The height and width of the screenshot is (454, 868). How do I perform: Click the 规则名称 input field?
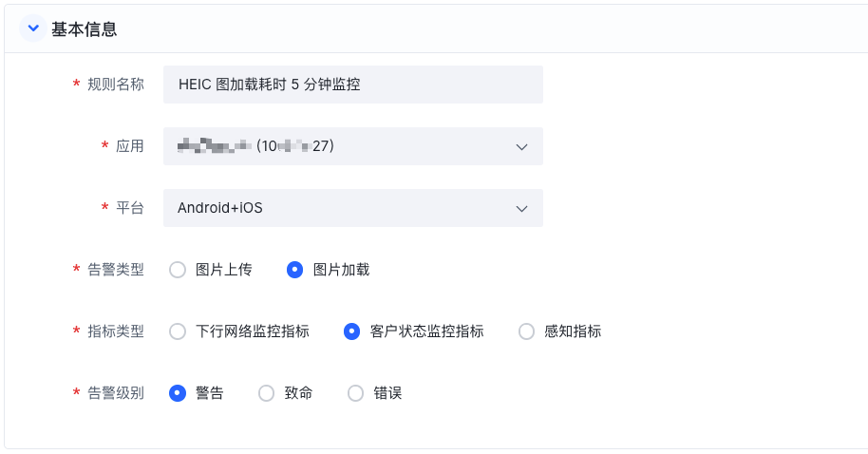click(353, 85)
